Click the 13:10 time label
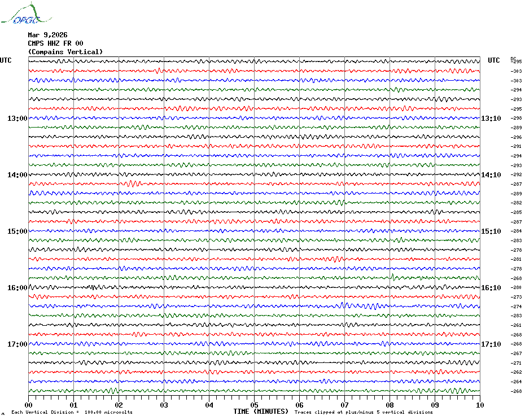This screenshot has height=420, width=525. point(491,118)
